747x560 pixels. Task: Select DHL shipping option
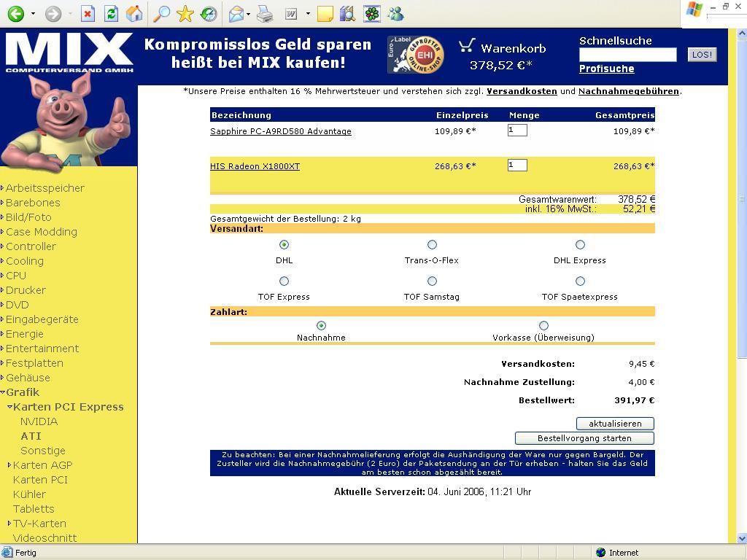coord(284,245)
